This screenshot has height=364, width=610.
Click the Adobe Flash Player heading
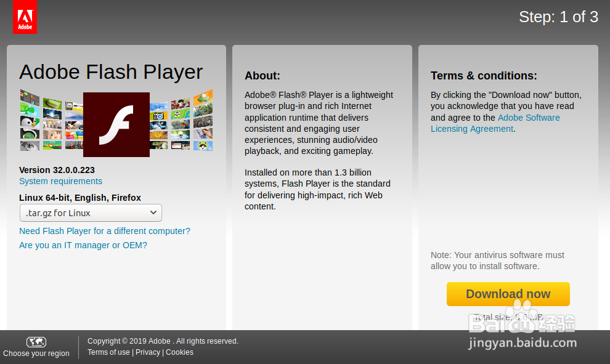tap(111, 72)
